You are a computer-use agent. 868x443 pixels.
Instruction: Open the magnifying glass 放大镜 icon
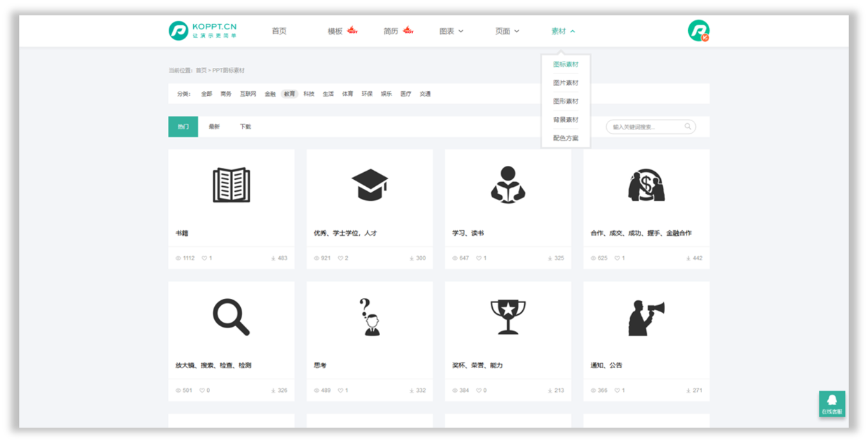(231, 317)
